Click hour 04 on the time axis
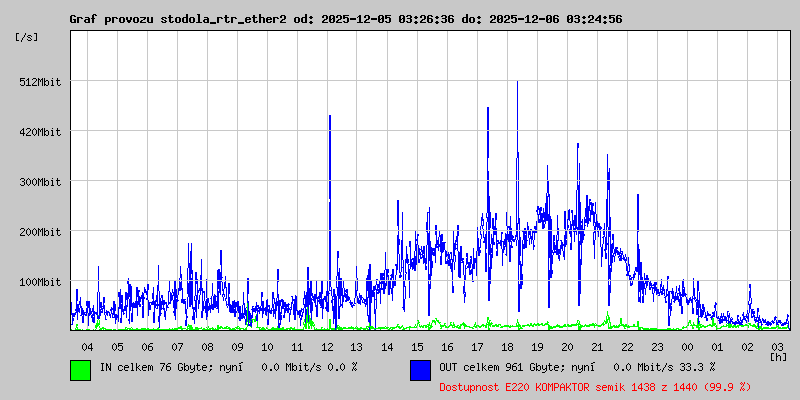 click(x=87, y=346)
